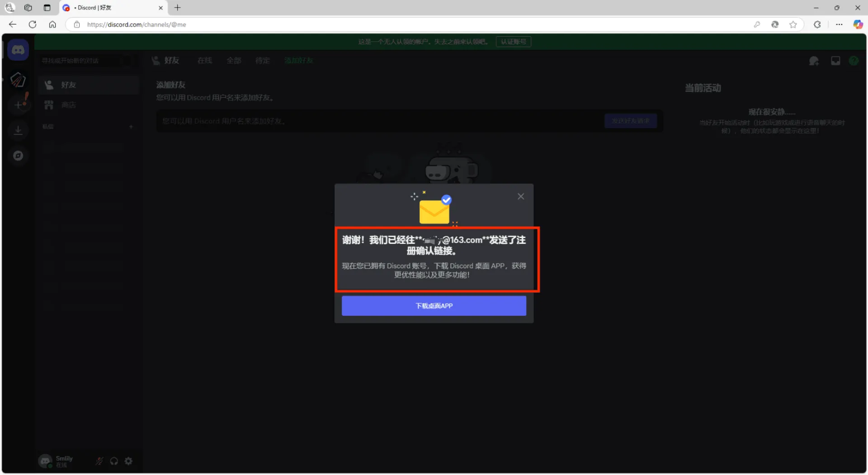Viewport: 868px width, 475px height.
Task: Click the browser back arrow
Action: (x=13, y=24)
